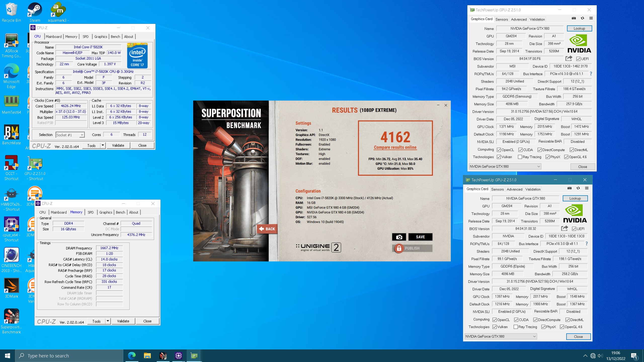Screen dimensions: 644x362
Task: Open ASRock Timing Configurator icon
Action: click(x=11, y=46)
